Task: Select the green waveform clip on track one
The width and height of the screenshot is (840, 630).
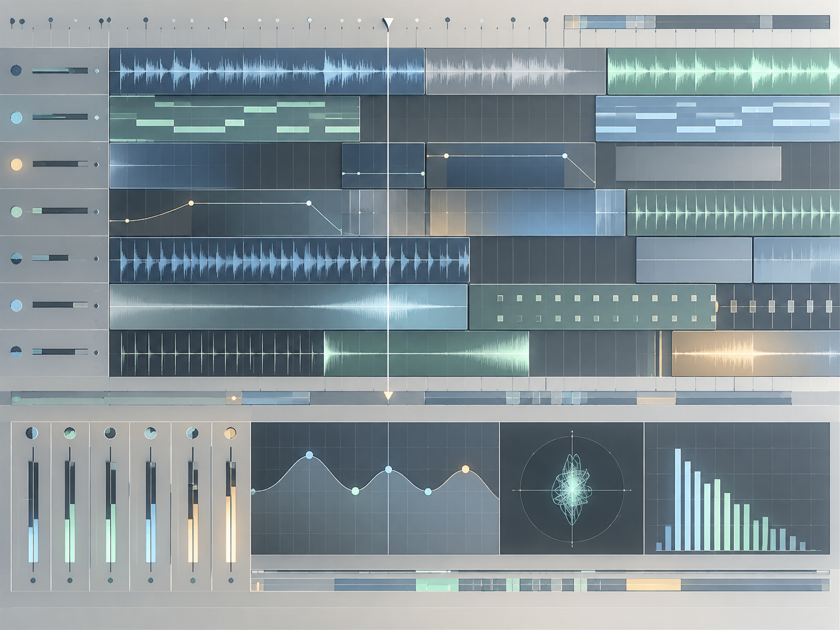Action: pyautogui.click(x=723, y=71)
